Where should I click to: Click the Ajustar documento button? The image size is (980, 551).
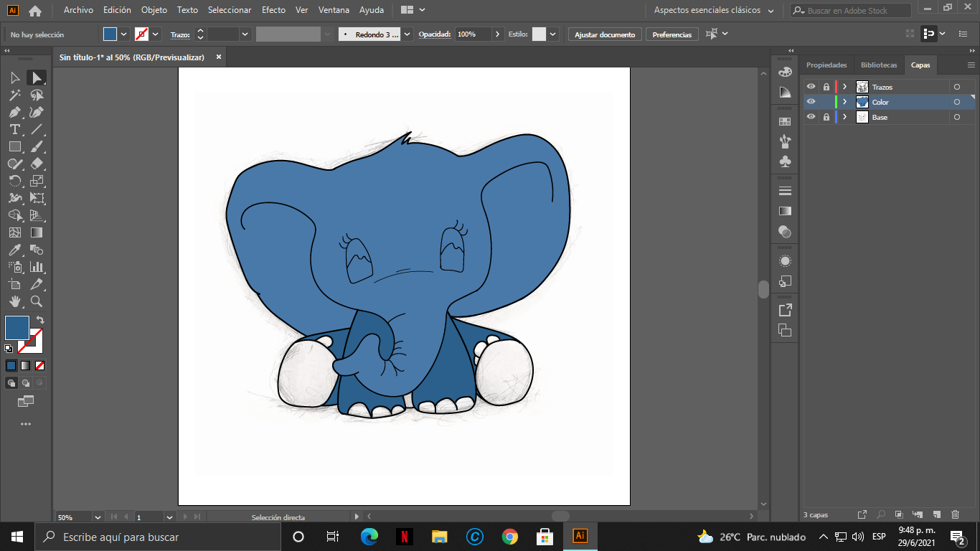click(605, 34)
